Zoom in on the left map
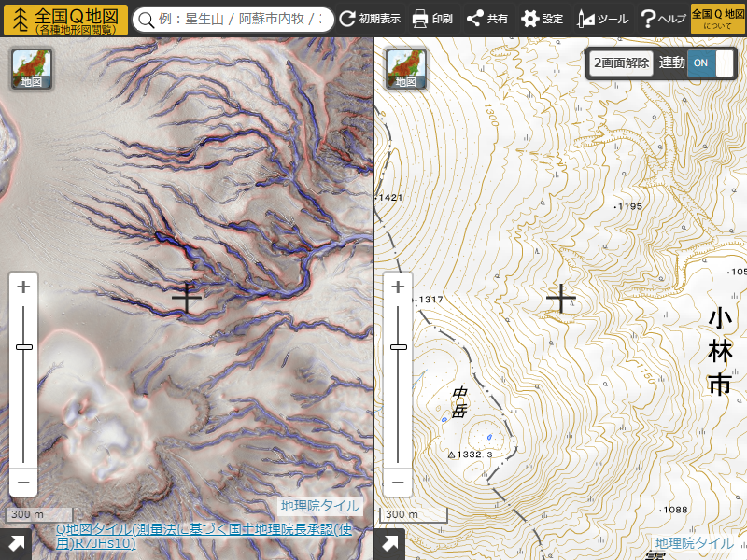Image resolution: width=747 pixels, height=560 pixels. [x=24, y=287]
